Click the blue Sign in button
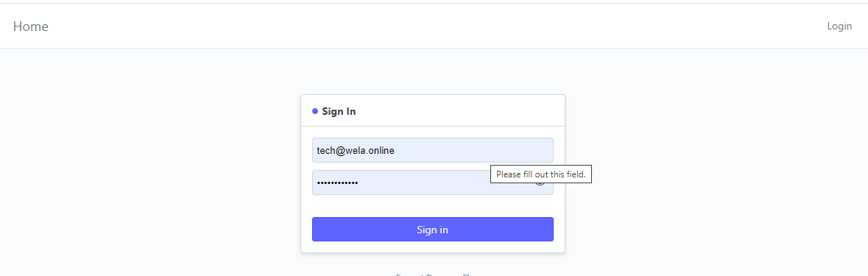Screen dimensions: 868x276 point(432,229)
